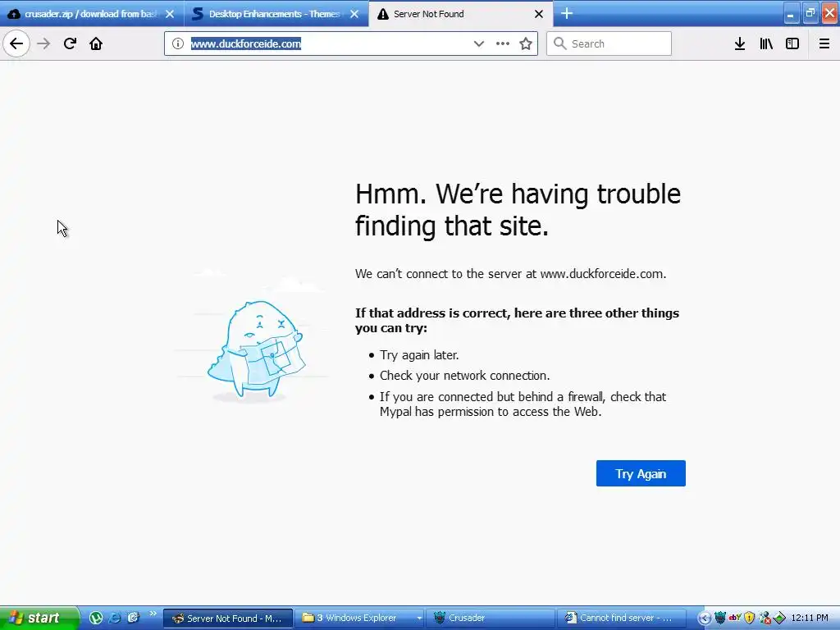The height and width of the screenshot is (630, 840).
Task: Click 'Try again later.' bullet text
Action: pos(419,355)
